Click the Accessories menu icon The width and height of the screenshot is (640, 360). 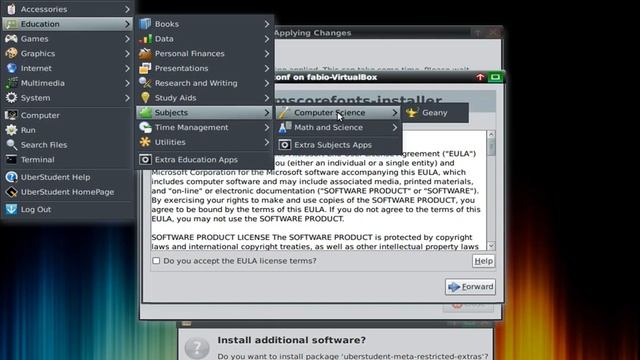click(x=11, y=9)
